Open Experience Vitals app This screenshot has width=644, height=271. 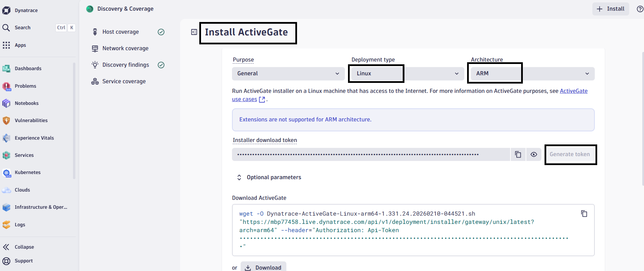tap(34, 138)
